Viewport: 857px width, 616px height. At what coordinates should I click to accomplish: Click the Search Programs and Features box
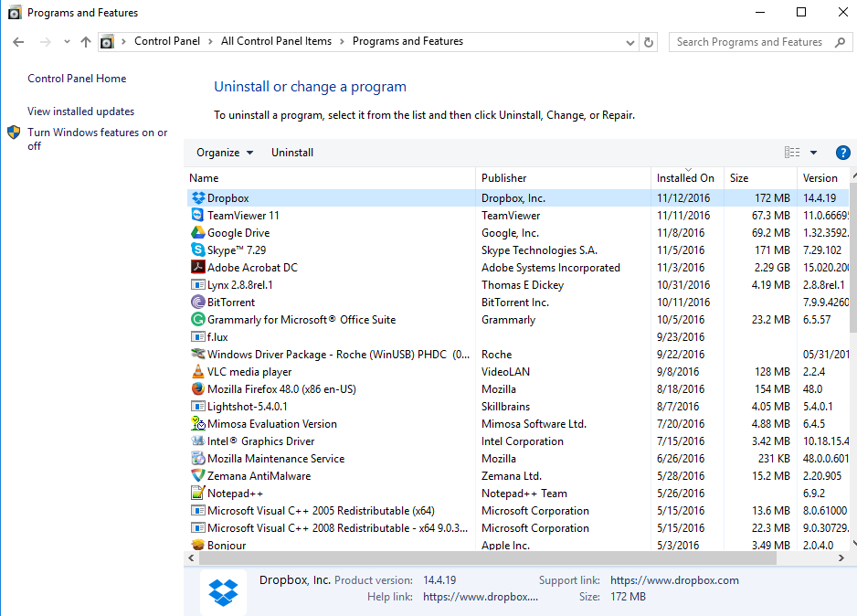[760, 42]
